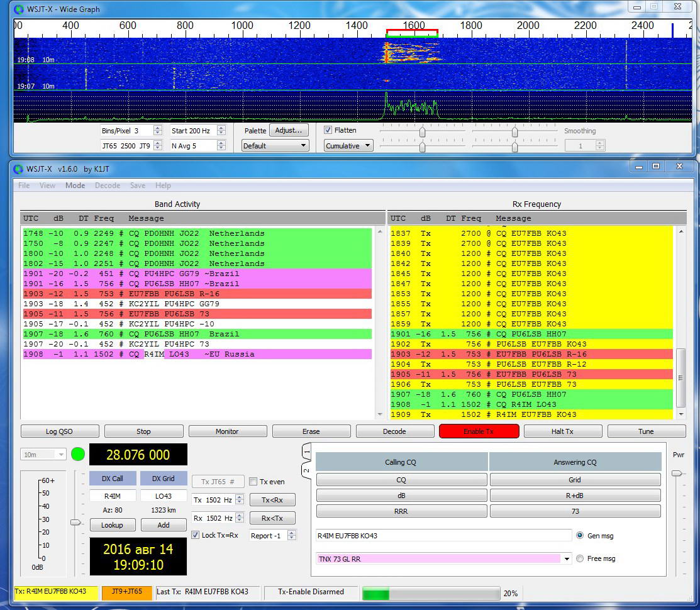Select Rx Frequency row PU6LSB EU7FBB R-12

531,364
